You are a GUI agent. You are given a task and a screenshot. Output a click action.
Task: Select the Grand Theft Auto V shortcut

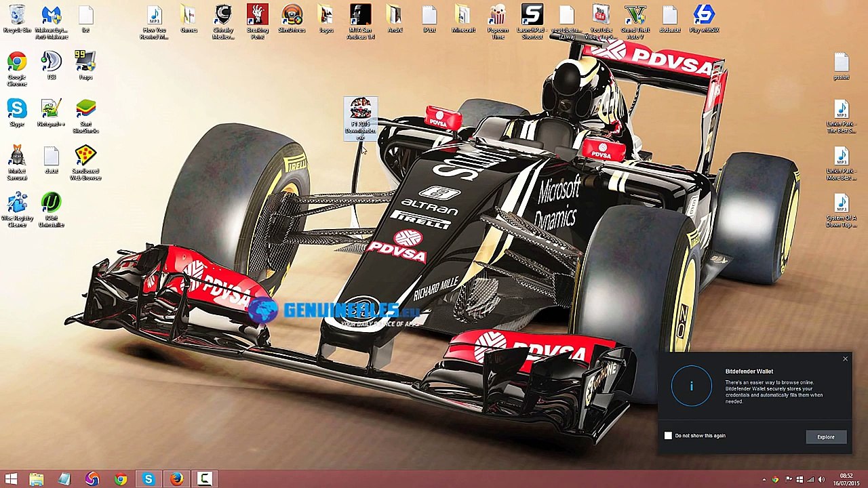(x=635, y=22)
